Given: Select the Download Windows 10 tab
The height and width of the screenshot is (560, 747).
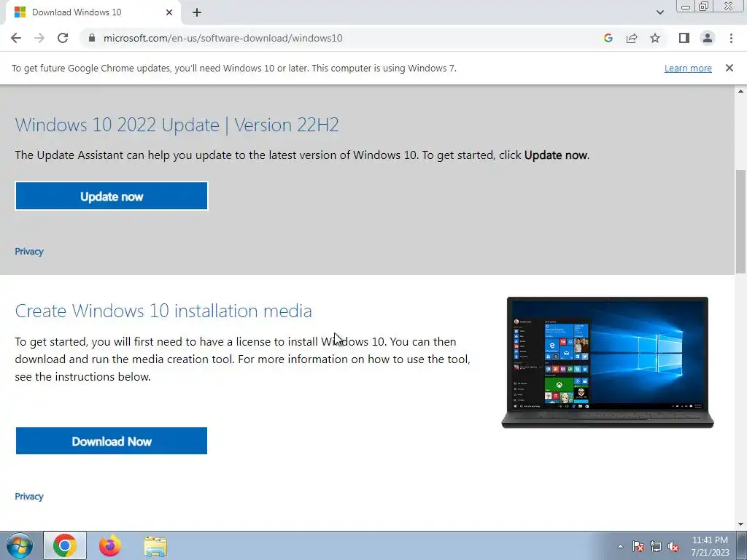Looking at the screenshot, I should [x=93, y=12].
